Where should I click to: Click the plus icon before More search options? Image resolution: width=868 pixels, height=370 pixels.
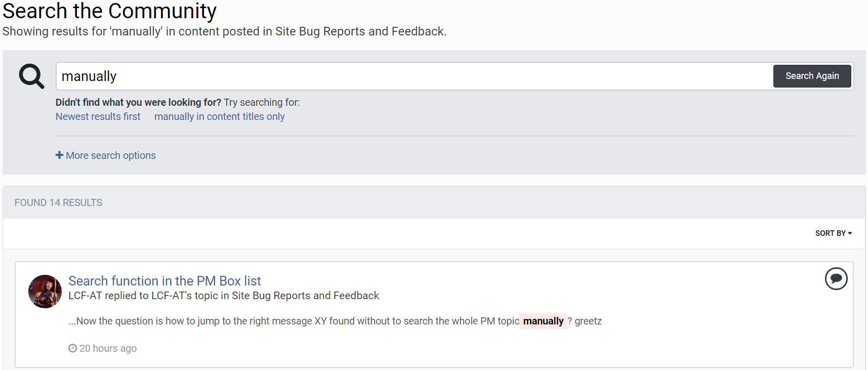click(x=59, y=155)
